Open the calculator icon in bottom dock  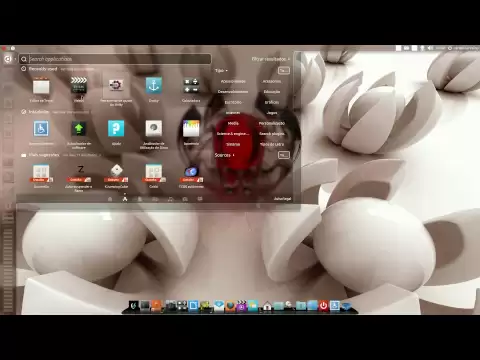click(x=182, y=306)
